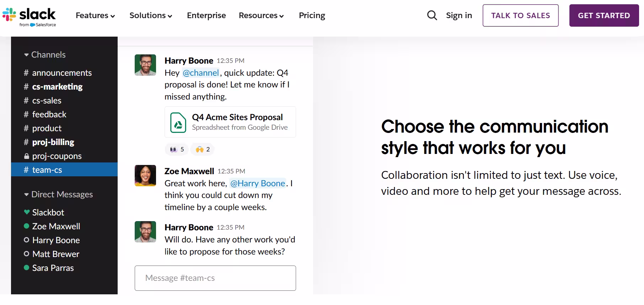Click the eyes emoji reaction with 5
644x305 pixels.
[x=177, y=149]
